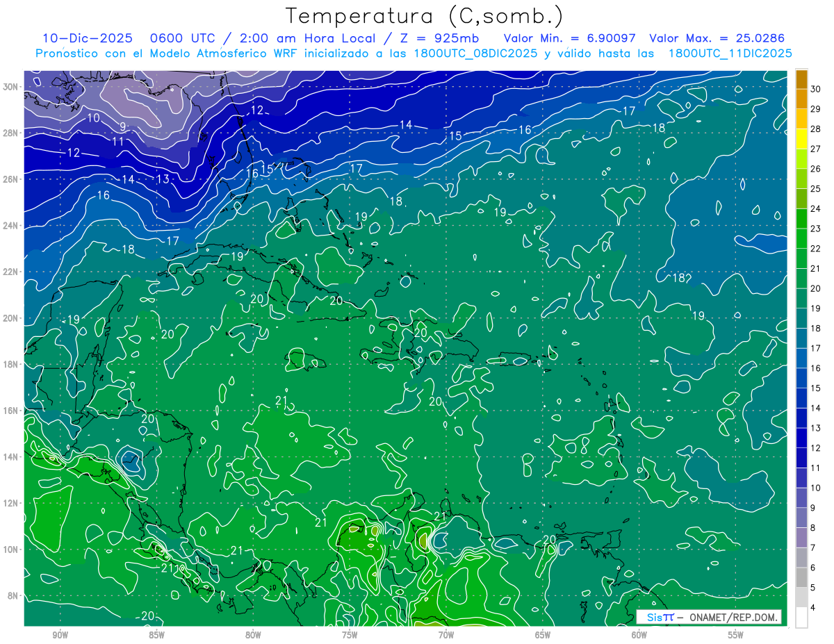Select the '1800UTC_11DIC2025' valid-until time text
The height and width of the screenshot is (644, 834).
tap(730, 53)
